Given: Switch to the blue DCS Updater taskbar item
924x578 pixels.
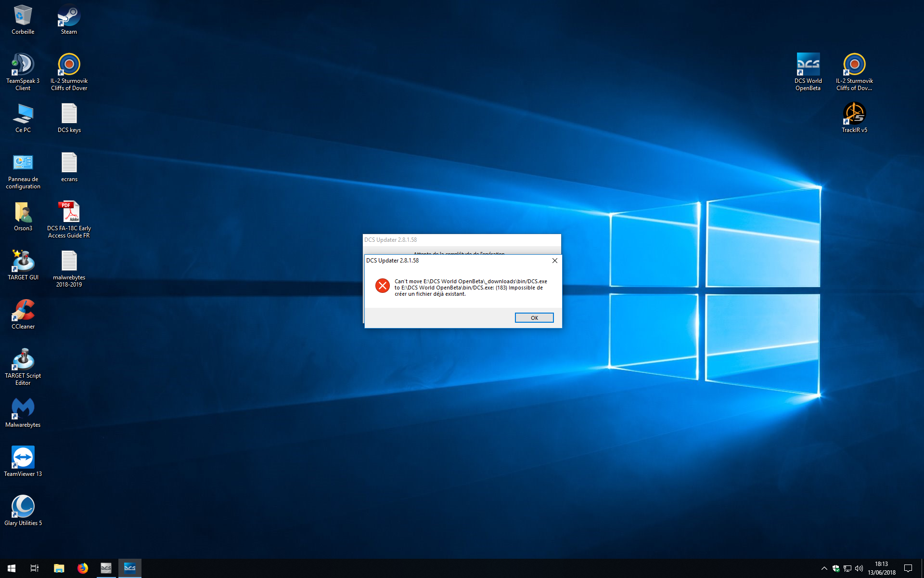Looking at the screenshot, I should click(x=130, y=568).
